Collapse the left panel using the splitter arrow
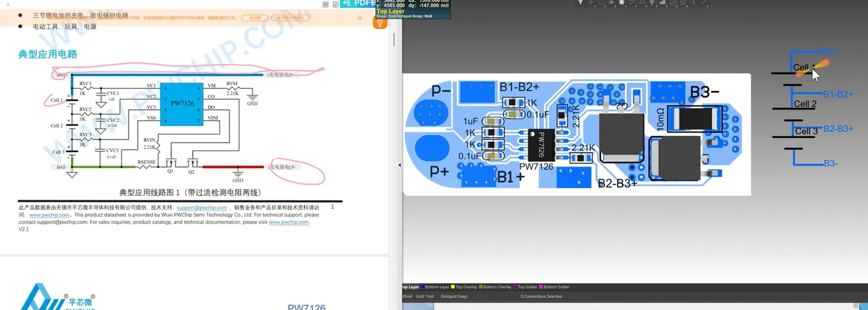This screenshot has width=868, height=310. pyautogui.click(x=400, y=166)
